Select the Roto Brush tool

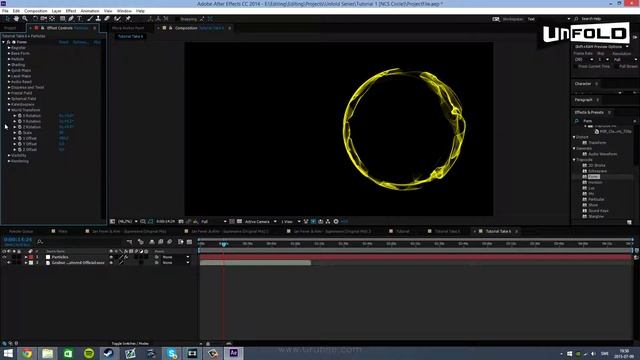click(118, 19)
